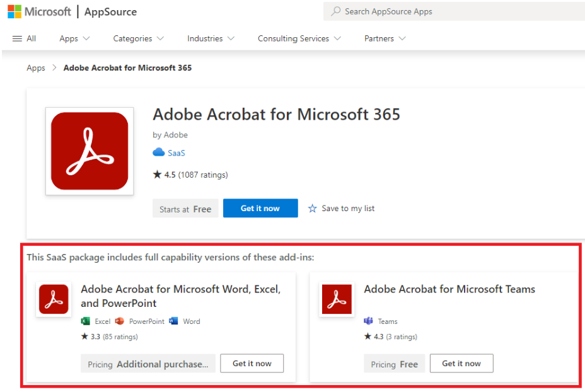Click the PowerPoint product icon
This screenshot has height=392, width=585.
[119, 321]
